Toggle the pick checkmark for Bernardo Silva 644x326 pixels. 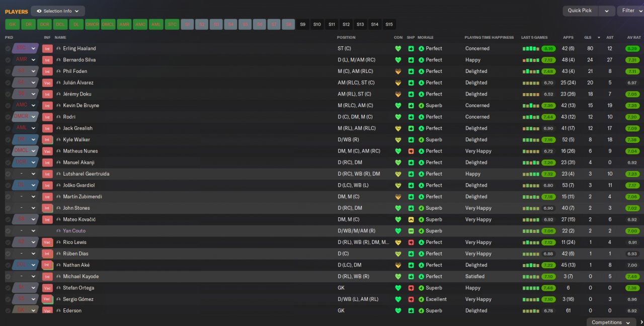8,60
